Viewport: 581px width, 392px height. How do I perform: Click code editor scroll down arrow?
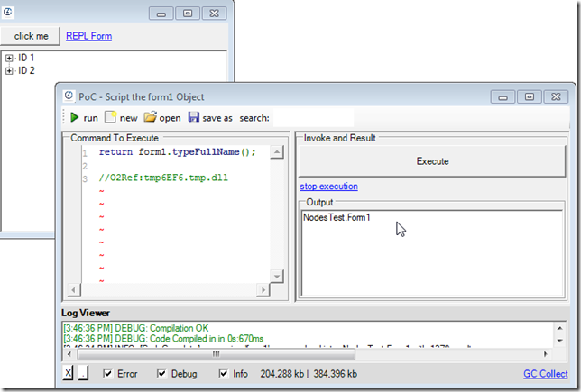[x=277, y=276]
